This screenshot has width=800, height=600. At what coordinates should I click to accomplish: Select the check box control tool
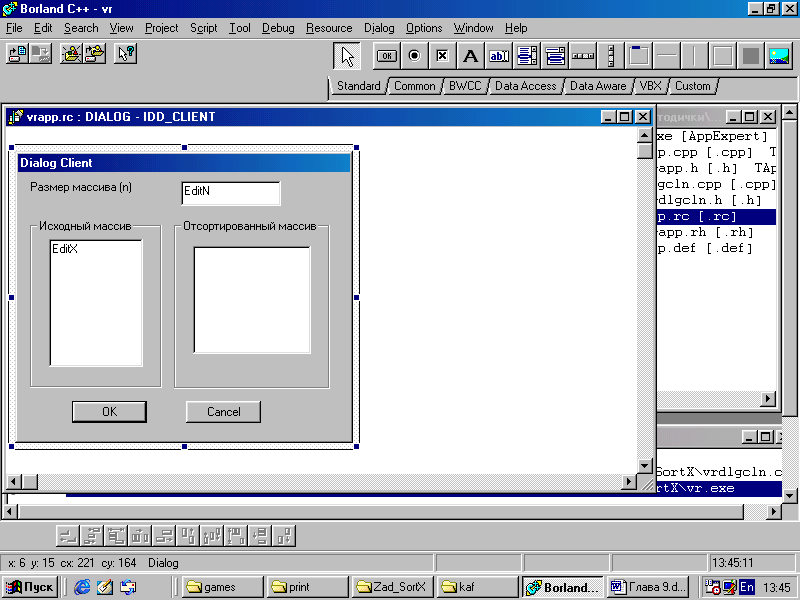pyautogui.click(x=442, y=56)
